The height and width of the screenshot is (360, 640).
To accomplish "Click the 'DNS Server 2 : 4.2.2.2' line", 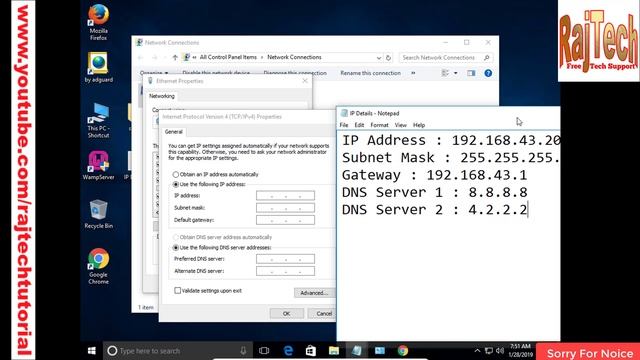I will coord(434,210).
